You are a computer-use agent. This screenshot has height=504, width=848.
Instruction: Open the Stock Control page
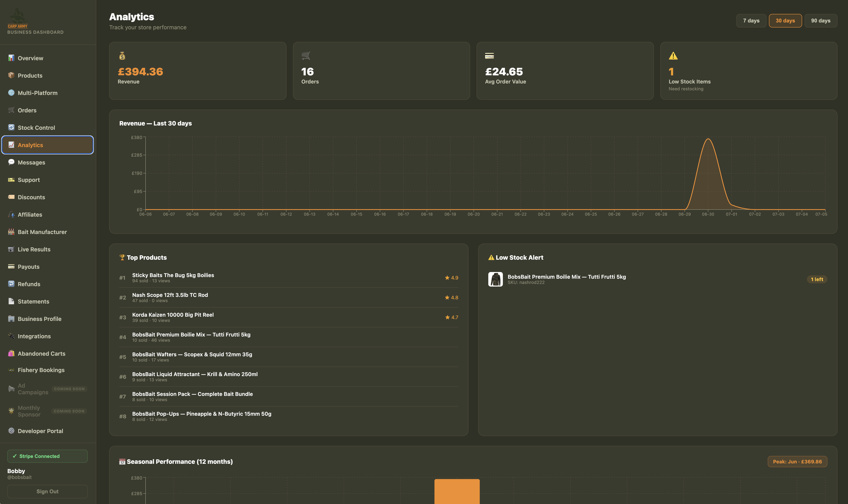(48, 127)
